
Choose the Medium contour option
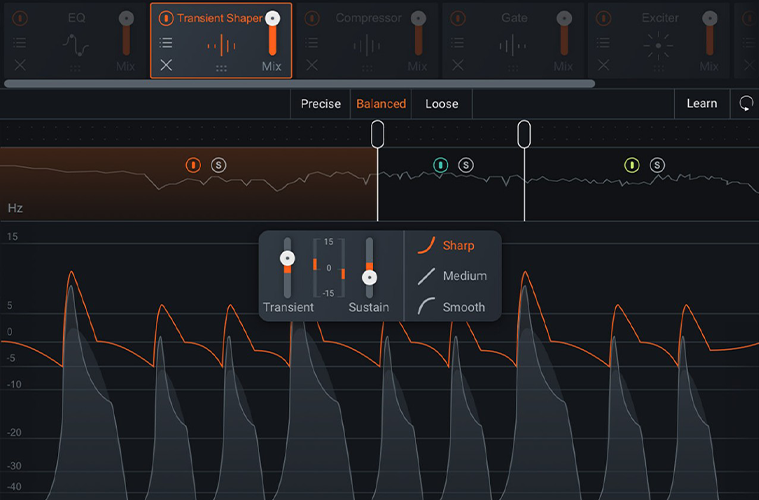tap(452, 276)
